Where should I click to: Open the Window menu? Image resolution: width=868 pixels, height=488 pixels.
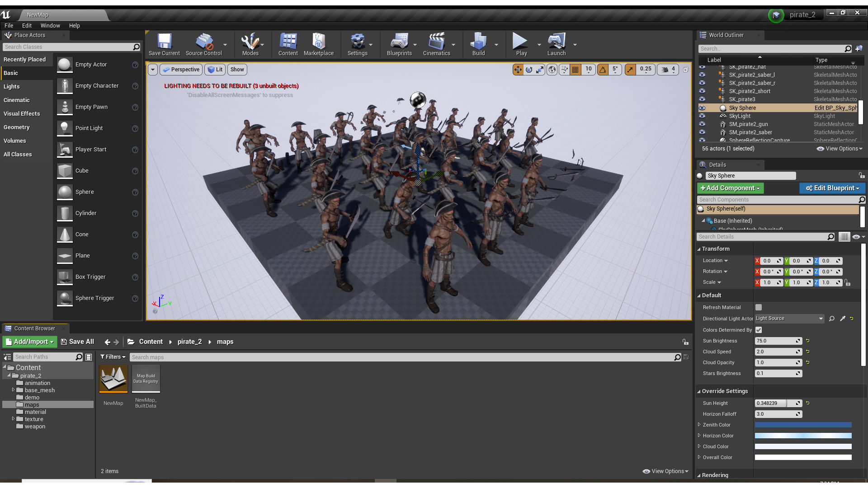pos(50,26)
